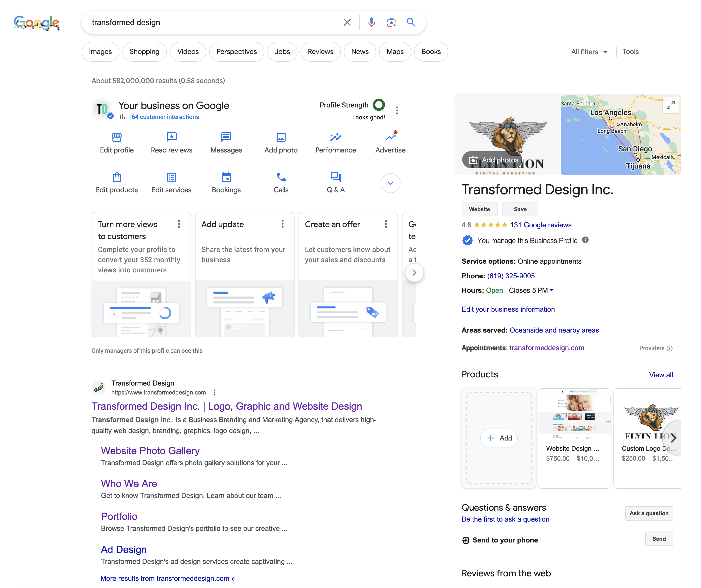Click the Add photo icon
This screenshot has width=701, height=588.
(x=281, y=137)
